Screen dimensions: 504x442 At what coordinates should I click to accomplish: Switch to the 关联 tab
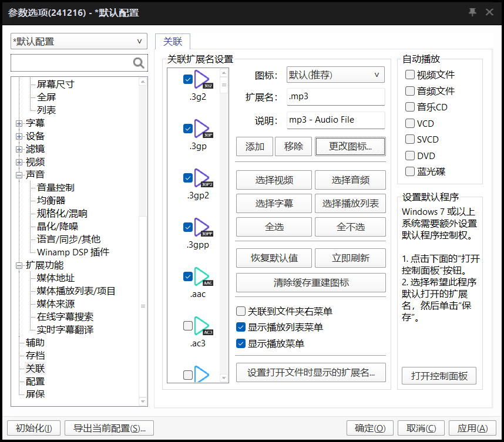(x=173, y=42)
